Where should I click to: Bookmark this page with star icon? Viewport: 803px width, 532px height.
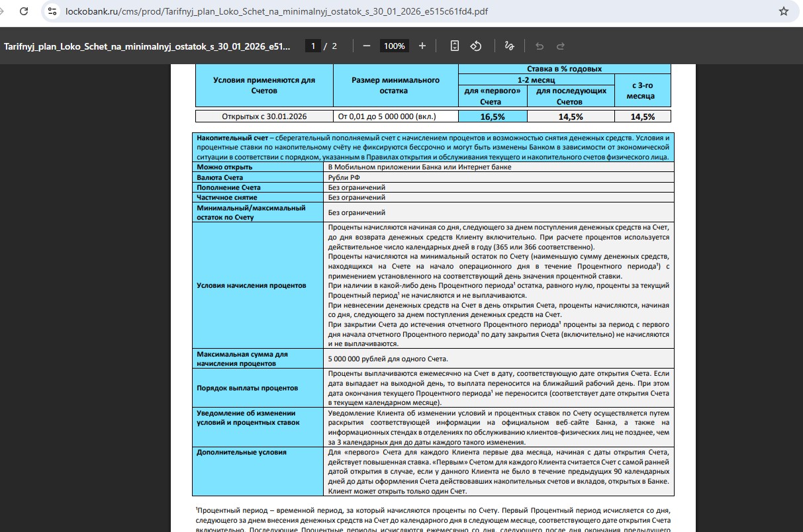[784, 11]
